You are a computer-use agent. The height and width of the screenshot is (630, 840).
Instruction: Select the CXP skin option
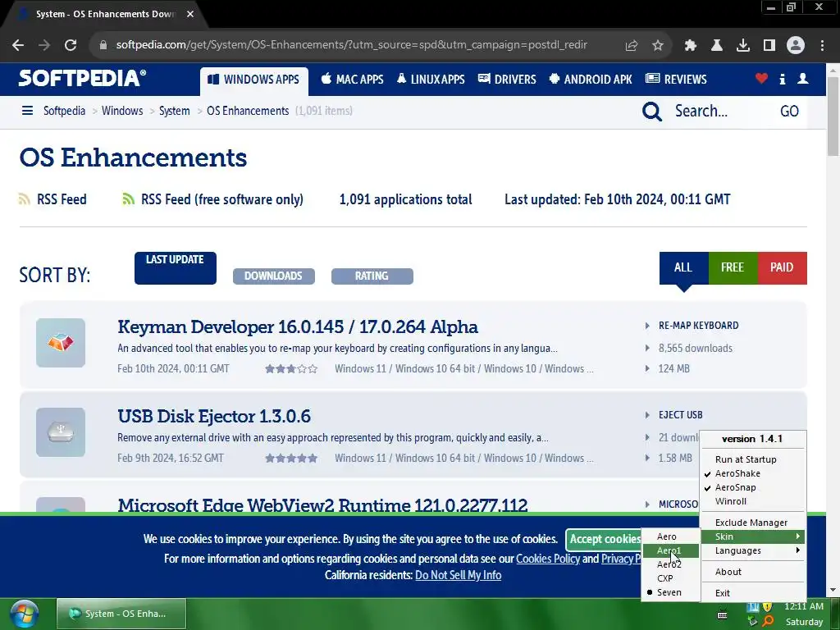670,578
